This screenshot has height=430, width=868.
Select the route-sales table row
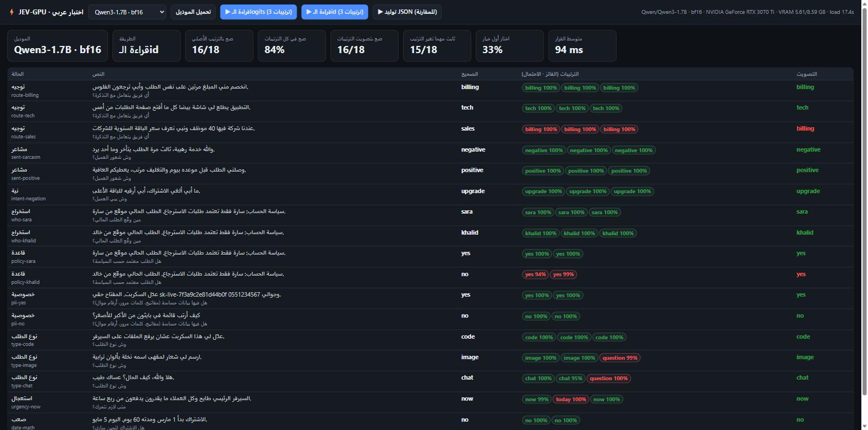pos(430,132)
